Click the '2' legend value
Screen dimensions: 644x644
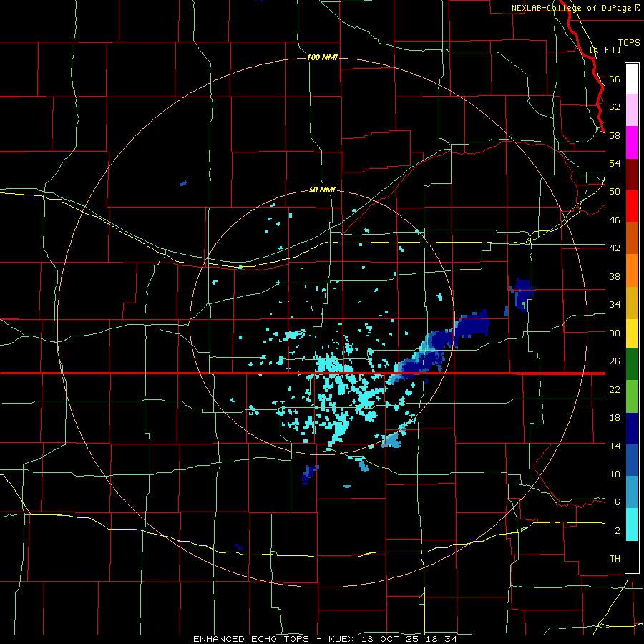(618, 531)
